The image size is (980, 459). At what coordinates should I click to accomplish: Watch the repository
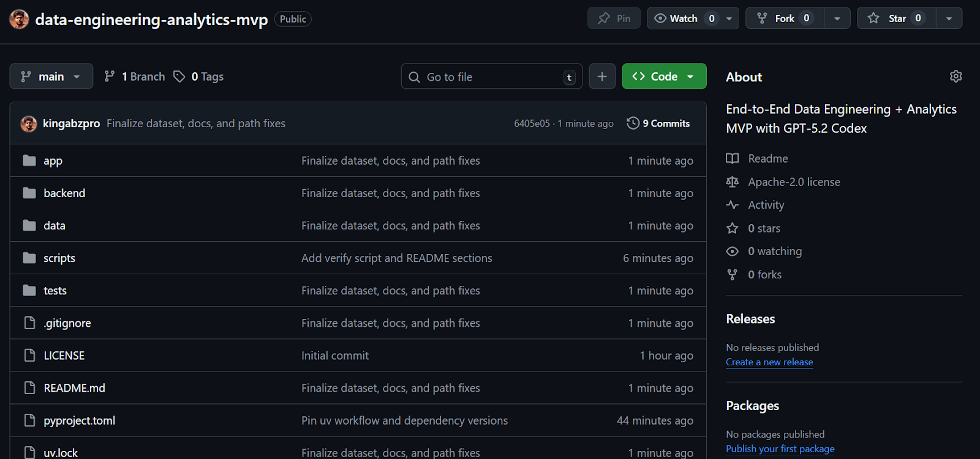click(684, 18)
